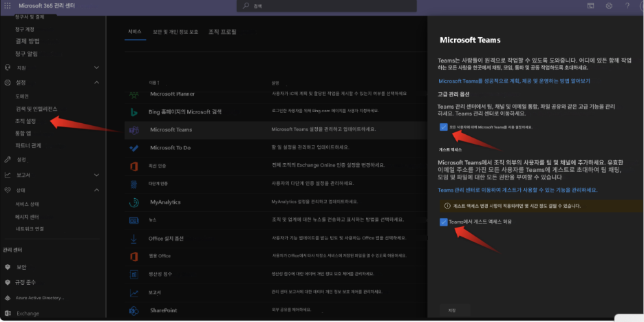This screenshot has height=322, width=644.
Task: Click the heart icon next to 상태
Action: point(8,190)
